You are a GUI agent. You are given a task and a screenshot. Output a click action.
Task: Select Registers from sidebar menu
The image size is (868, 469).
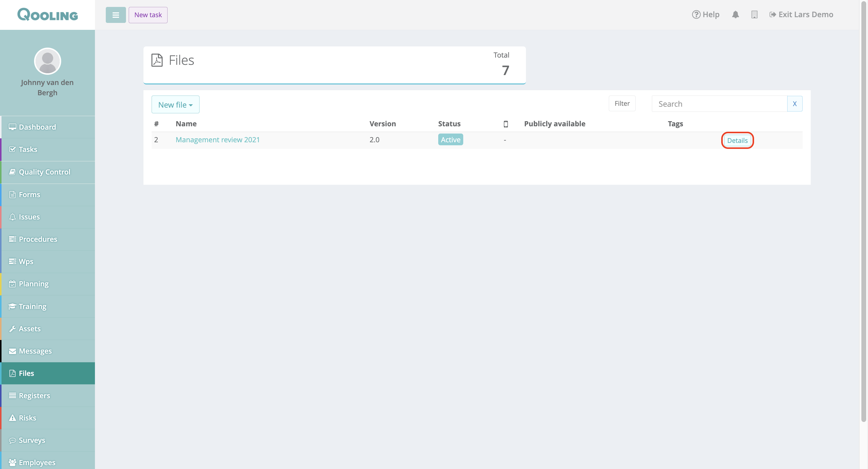tap(34, 395)
